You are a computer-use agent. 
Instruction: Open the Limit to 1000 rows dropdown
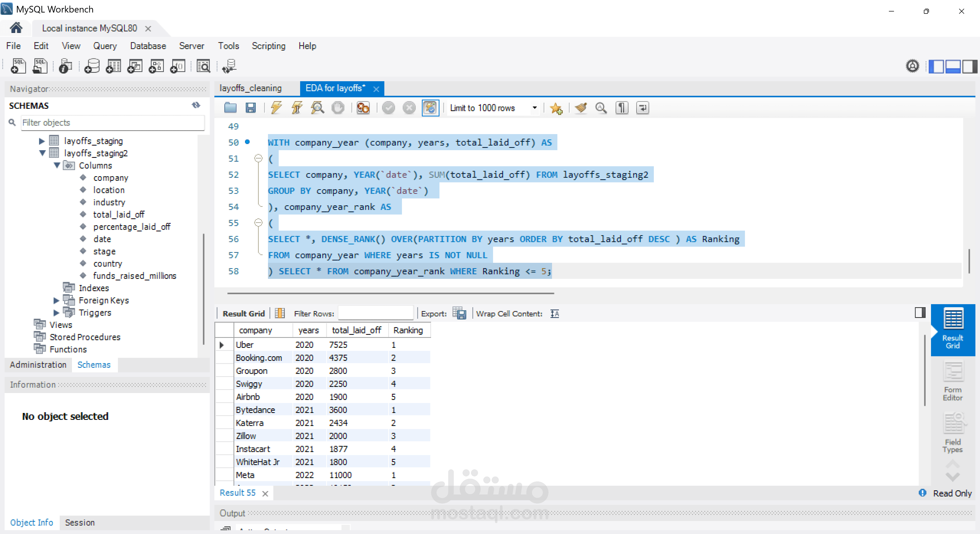(534, 108)
